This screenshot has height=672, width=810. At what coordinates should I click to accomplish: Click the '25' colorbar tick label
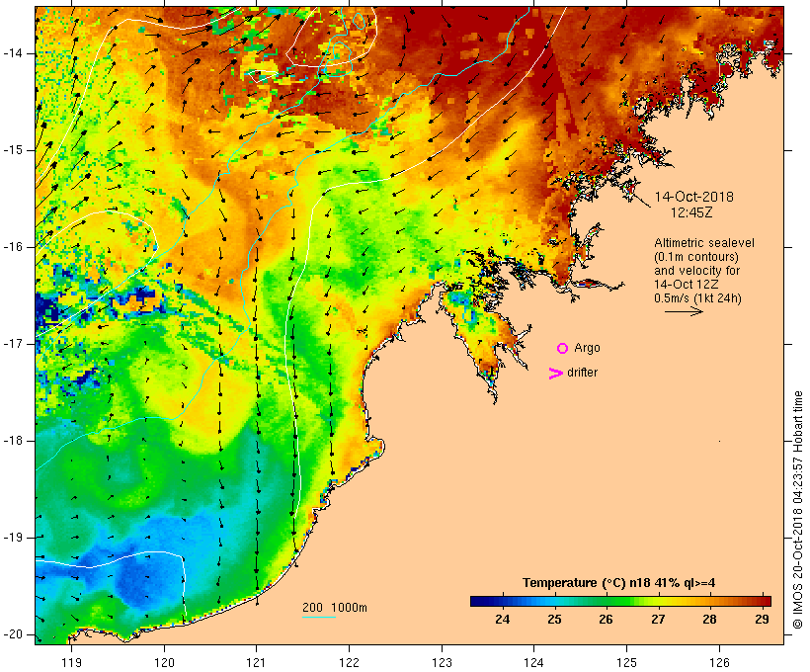coord(554,620)
